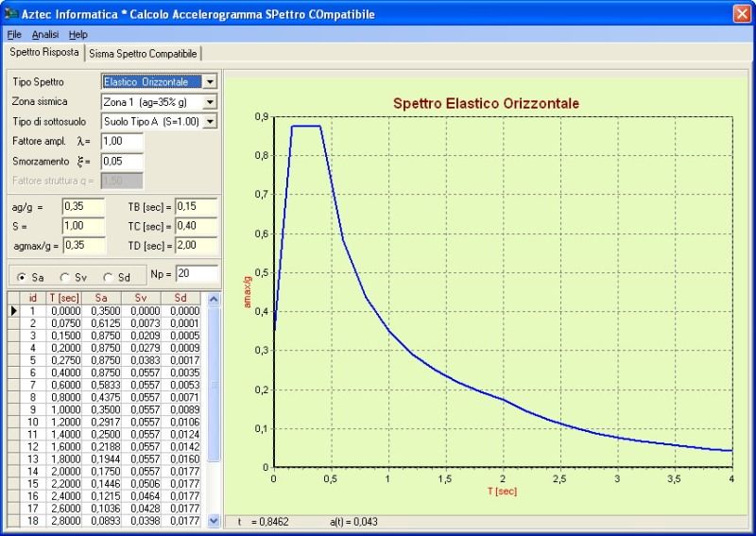This screenshot has width=756, height=536.
Task: Open the File menu
Action: click(14, 35)
